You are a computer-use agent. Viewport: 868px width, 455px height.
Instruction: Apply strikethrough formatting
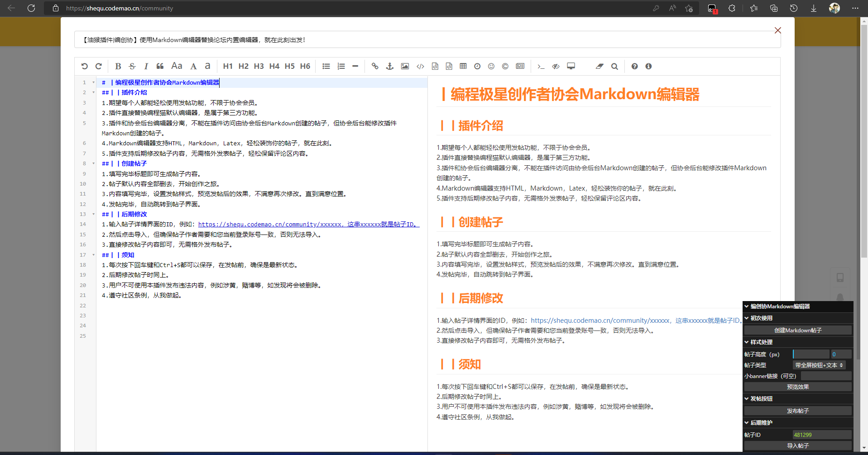click(x=132, y=66)
